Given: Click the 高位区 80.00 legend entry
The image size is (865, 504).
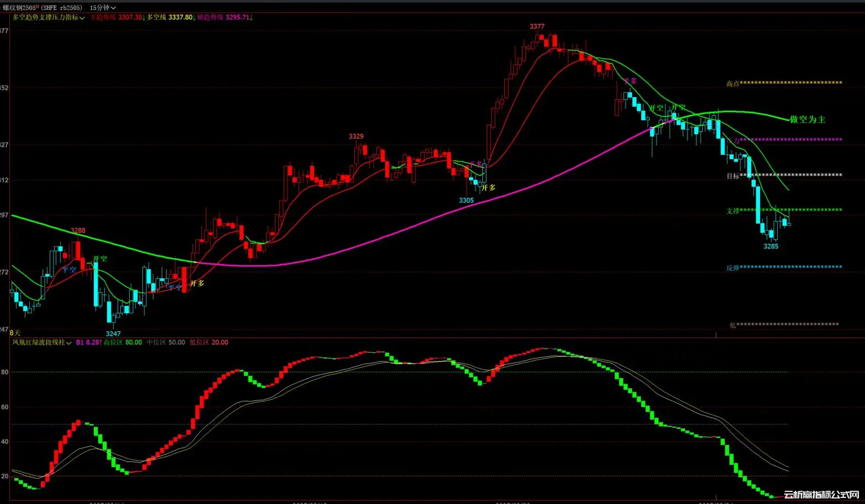Looking at the screenshot, I should point(122,342).
